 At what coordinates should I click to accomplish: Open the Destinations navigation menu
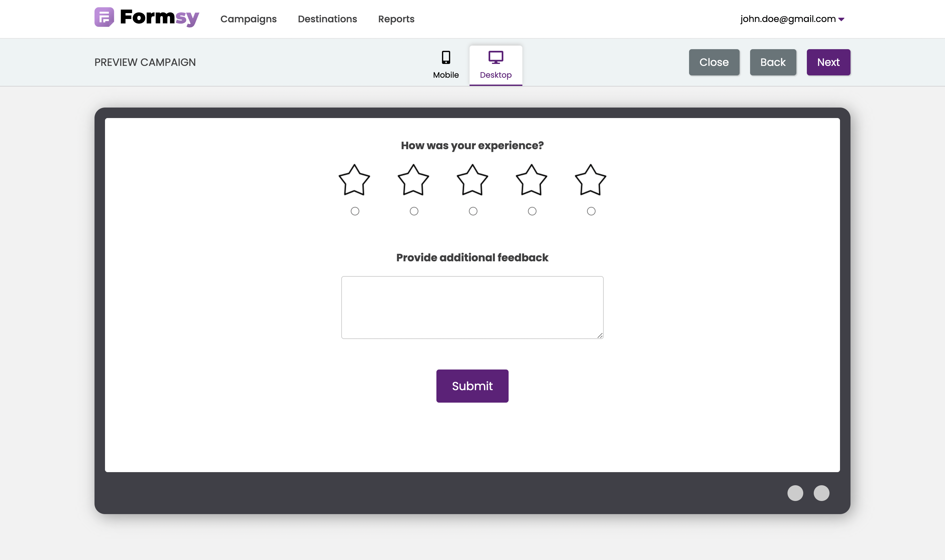click(x=327, y=19)
